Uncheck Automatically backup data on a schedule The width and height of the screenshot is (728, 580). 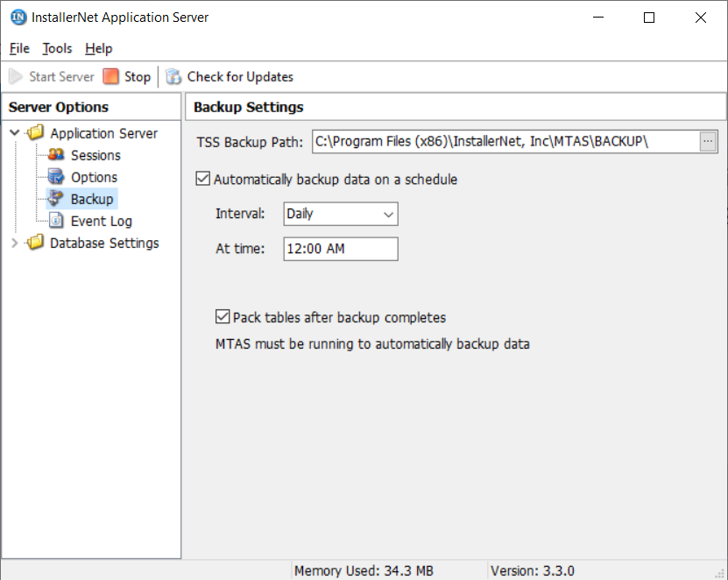click(x=203, y=179)
